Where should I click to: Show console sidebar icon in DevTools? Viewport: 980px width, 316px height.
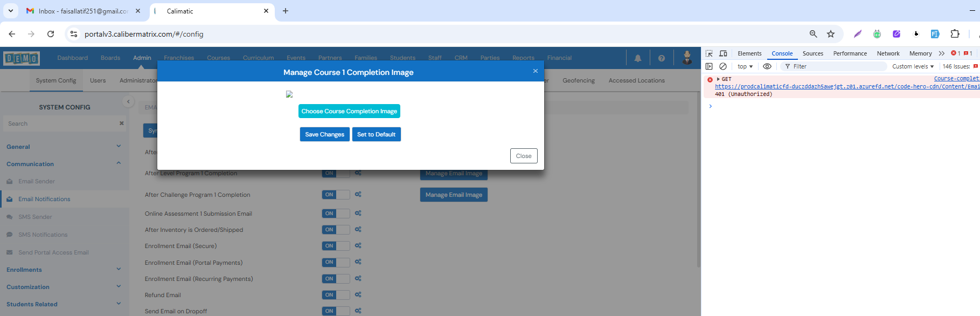tap(709, 66)
